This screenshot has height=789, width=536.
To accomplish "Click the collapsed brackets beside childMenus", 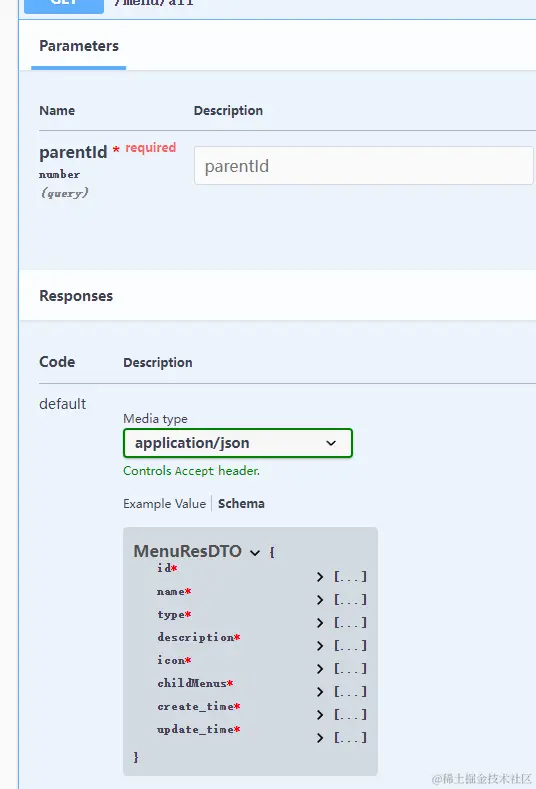I will [x=350, y=692].
